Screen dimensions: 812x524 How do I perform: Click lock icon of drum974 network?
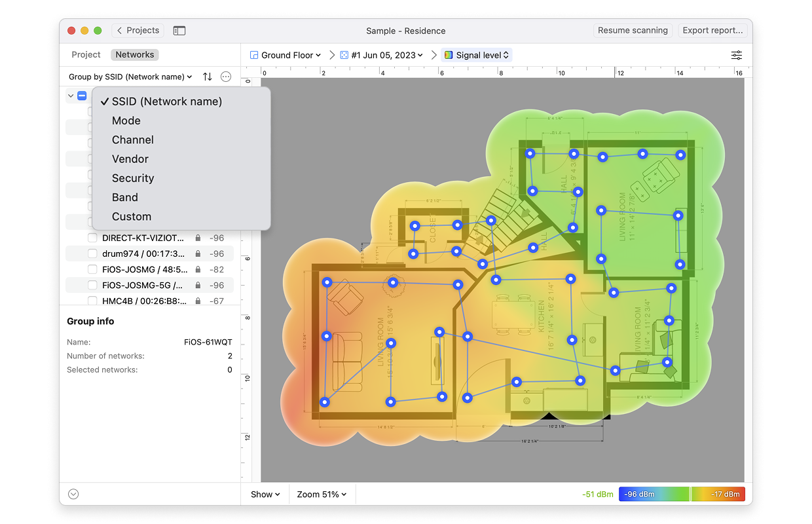click(x=198, y=253)
